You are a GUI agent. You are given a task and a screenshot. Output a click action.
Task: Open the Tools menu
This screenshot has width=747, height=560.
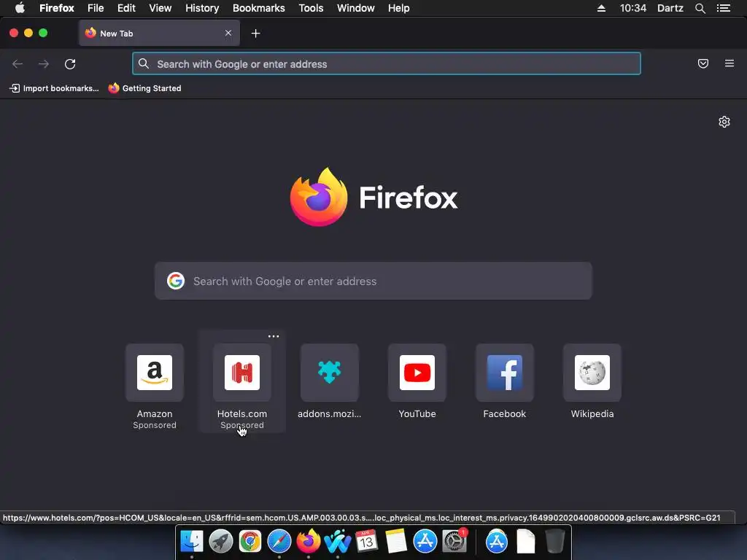(311, 8)
